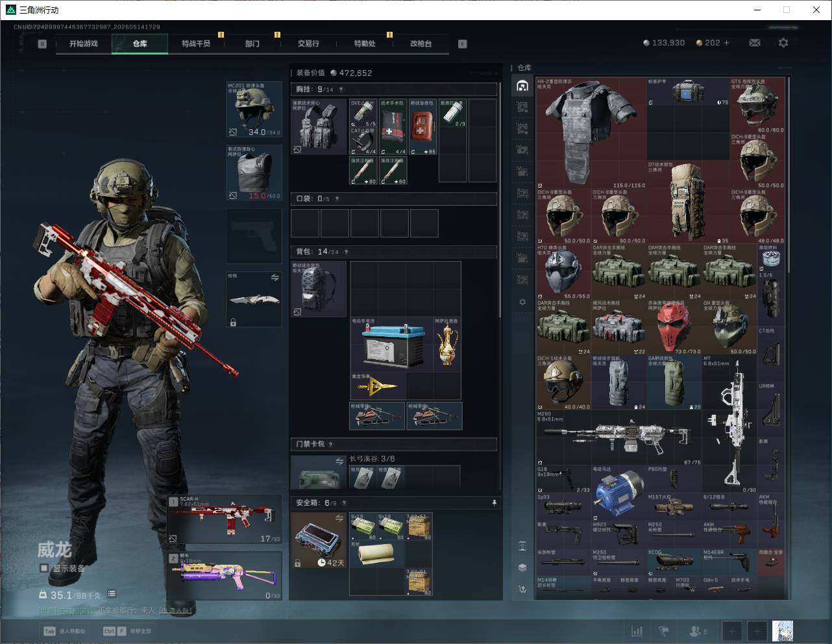The width and height of the screenshot is (832, 644).
Task: Select the HA-2 heavy body armor
Action: 592,133
